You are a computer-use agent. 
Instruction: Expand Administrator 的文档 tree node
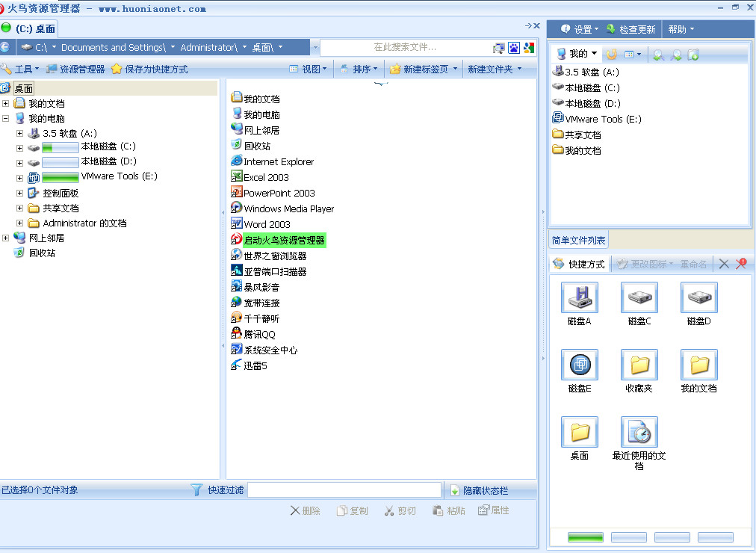coord(19,223)
